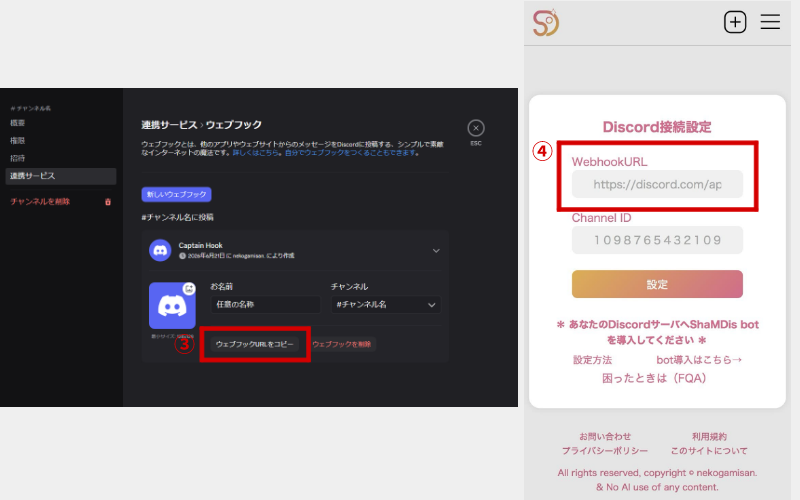Click the #チャンネル名に投稿 label
The height and width of the screenshot is (500, 800).
(x=178, y=217)
